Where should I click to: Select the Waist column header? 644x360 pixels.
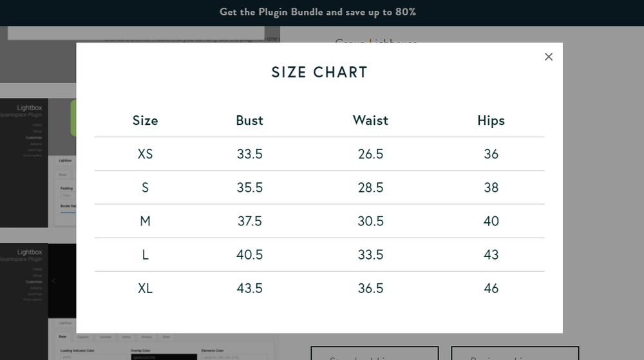tap(370, 120)
